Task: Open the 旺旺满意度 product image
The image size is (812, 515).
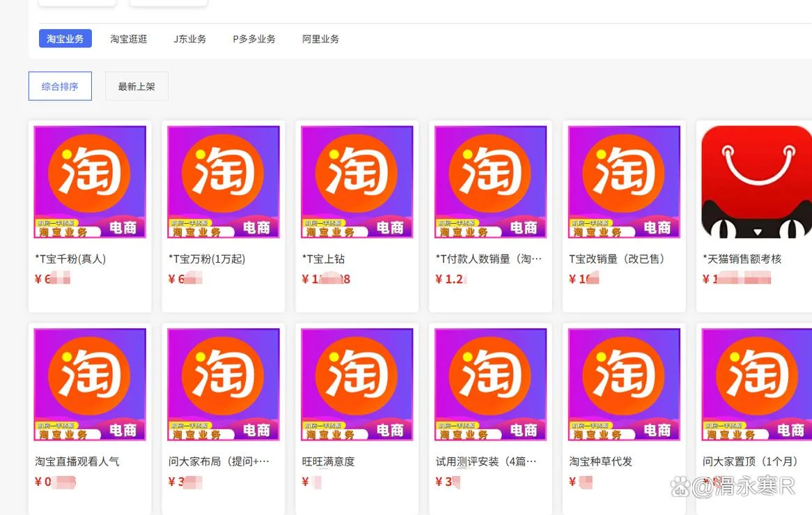Action: click(x=357, y=385)
